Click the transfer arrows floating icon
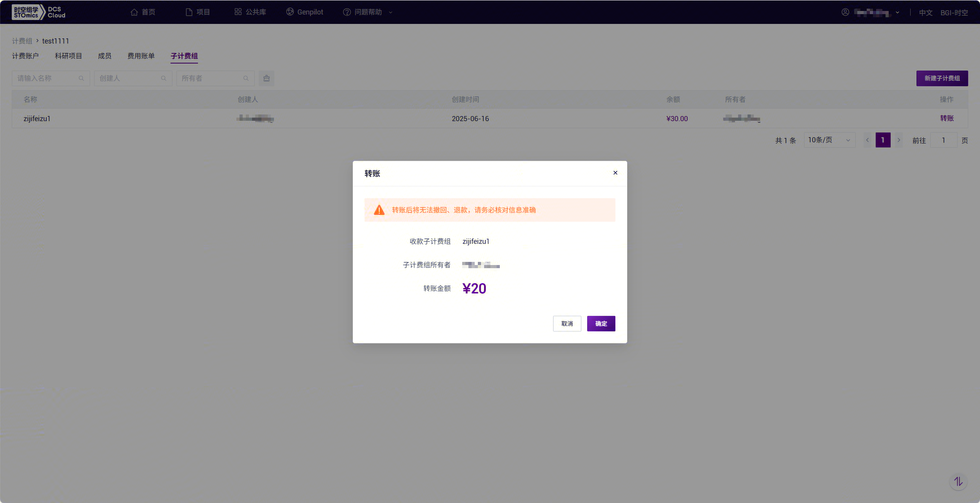Viewport: 980px width, 503px height. tap(958, 481)
